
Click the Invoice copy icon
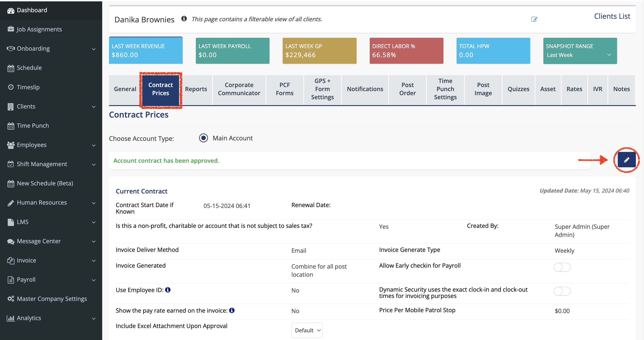10,261
